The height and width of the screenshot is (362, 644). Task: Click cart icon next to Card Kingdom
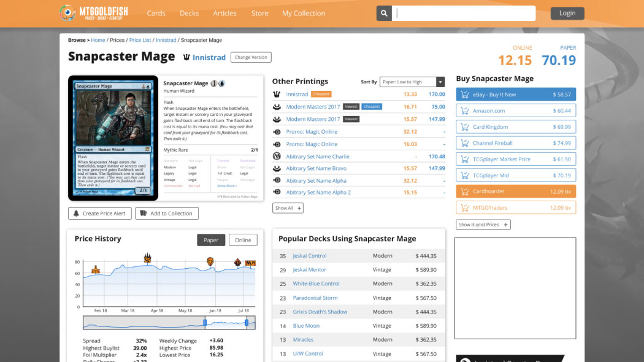pos(465,127)
